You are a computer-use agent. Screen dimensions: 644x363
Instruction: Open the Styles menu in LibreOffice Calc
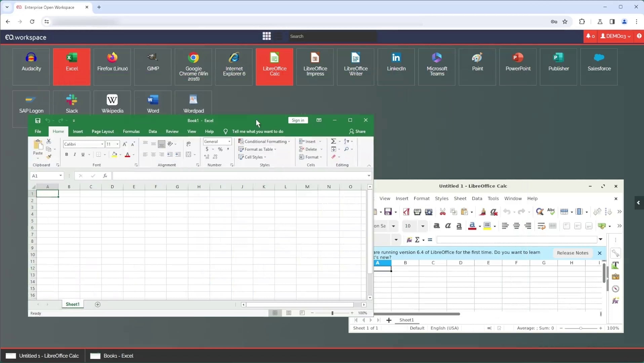coord(442,199)
